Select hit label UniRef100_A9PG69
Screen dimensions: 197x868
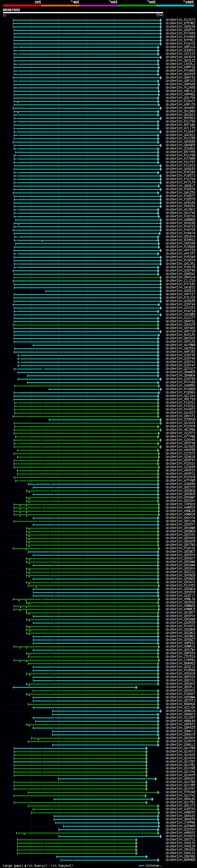coord(180,84)
